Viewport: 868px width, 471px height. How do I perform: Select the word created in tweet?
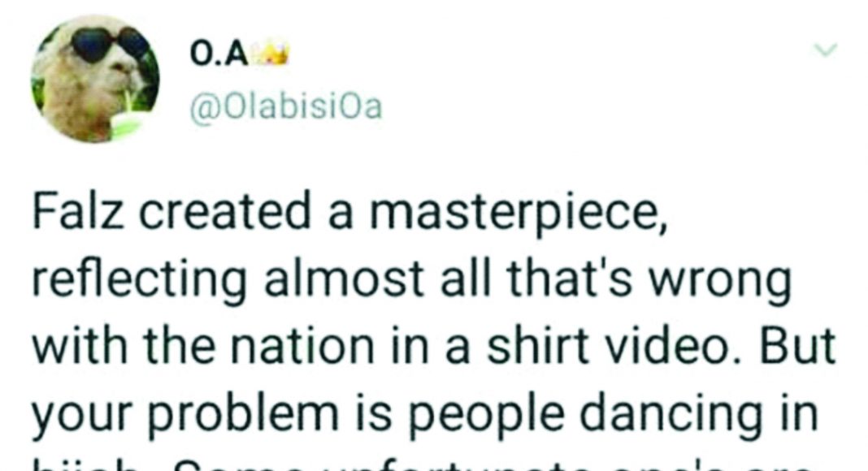[224, 213]
